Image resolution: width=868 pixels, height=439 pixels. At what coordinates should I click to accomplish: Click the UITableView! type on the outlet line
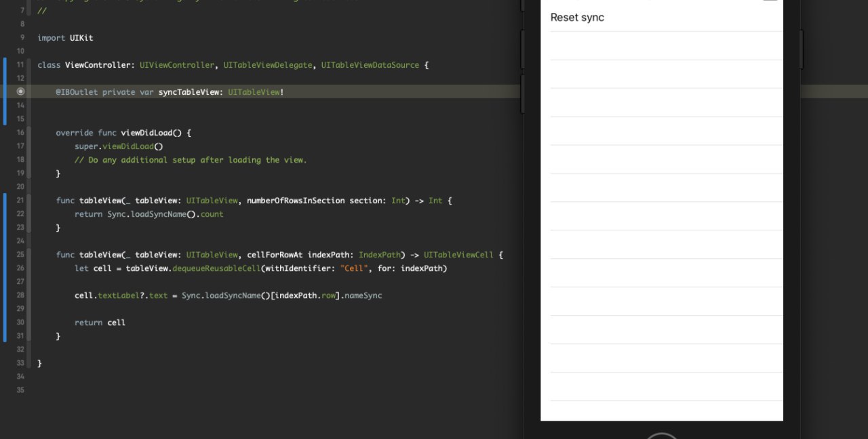256,92
